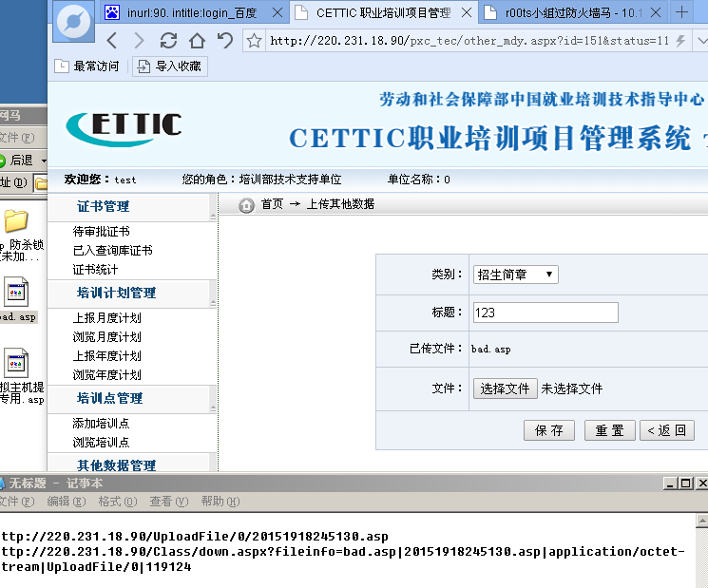Click the 保存 button
The image size is (708, 588).
click(x=549, y=430)
